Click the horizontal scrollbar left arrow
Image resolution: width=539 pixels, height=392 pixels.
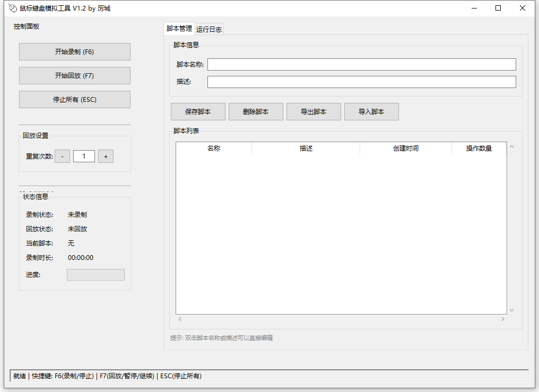(180, 319)
